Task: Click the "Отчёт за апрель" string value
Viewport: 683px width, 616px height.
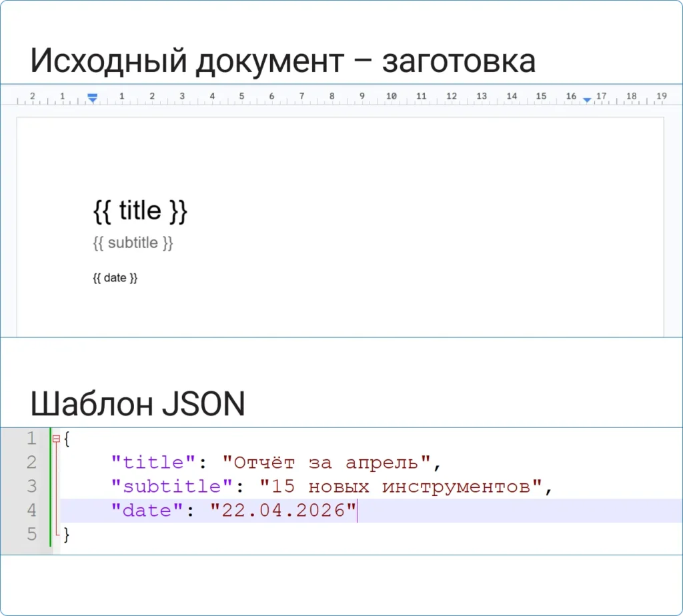Action: [x=327, y=462]
